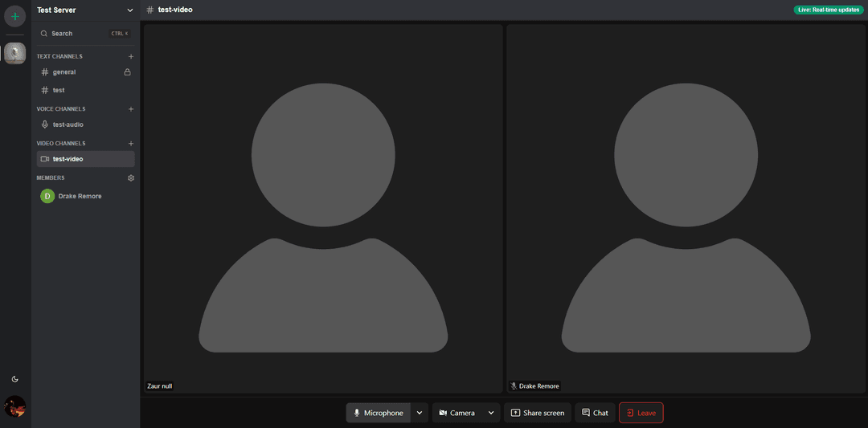Image resolution: width=868 pixels, height=428 pixels.
Task: Select member Drake Remore
Action: pos(86,196)
